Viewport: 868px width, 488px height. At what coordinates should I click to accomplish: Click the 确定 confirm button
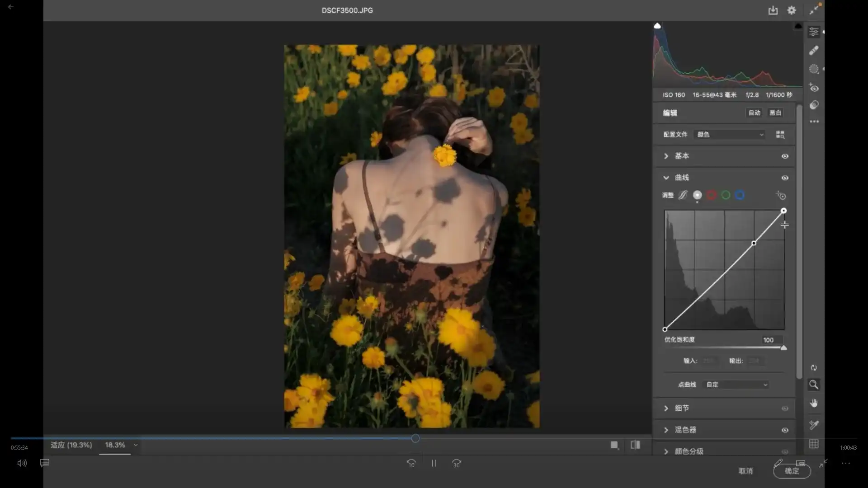(x=792, y=471)
